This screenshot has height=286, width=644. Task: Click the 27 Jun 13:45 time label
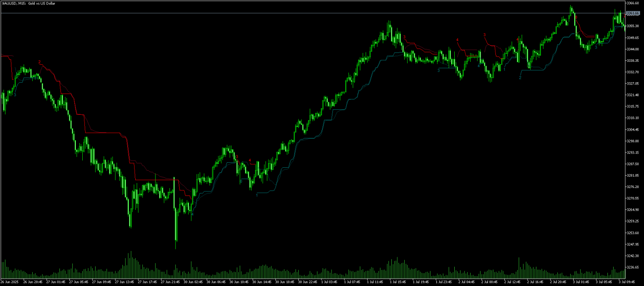(x=124, y=283)
